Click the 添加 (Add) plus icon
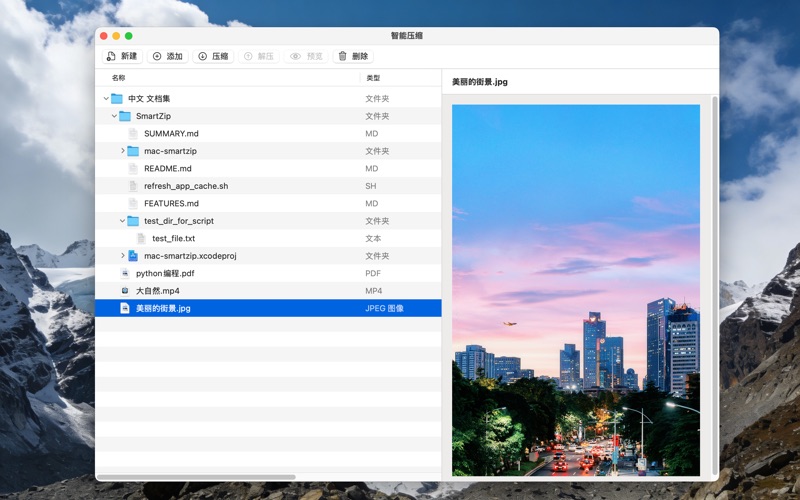 pos(157,57)
